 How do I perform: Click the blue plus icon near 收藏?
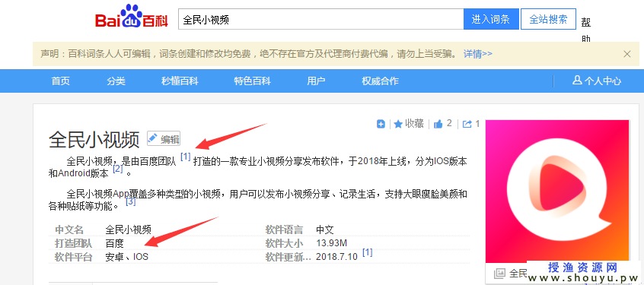click(381, 124)
